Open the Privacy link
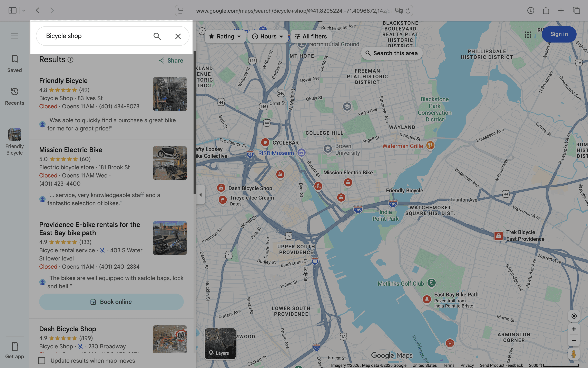Viewport: 588px width, 368px height. coord(467,365)
